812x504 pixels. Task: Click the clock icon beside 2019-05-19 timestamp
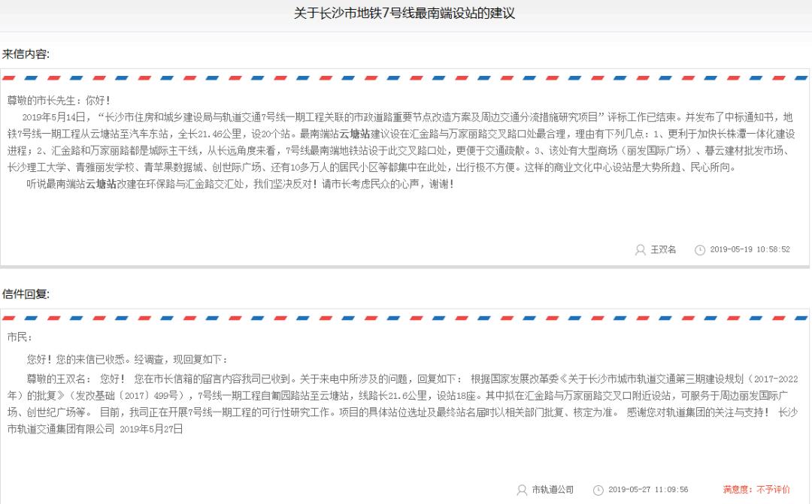[x=700, y=249]
